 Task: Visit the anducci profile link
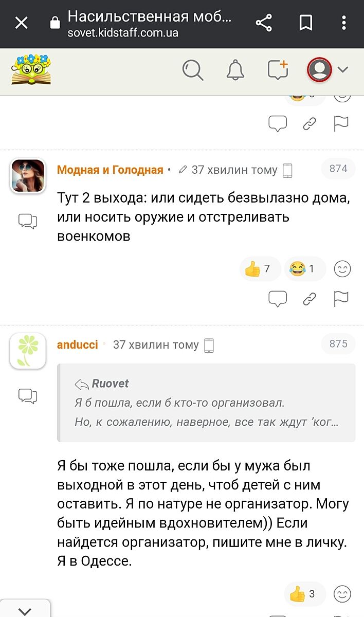click(x=77, y=345)
